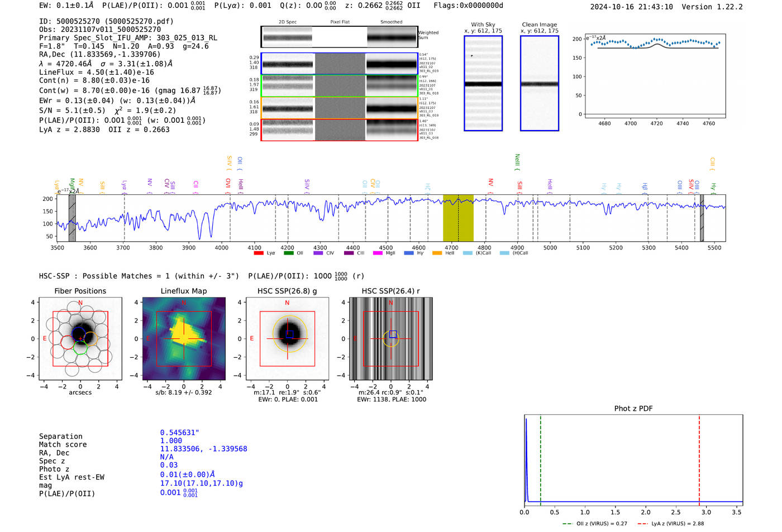Click the With Sky fiber image
The height and width of the screenshot is (532, 782).
click(483, 83)
